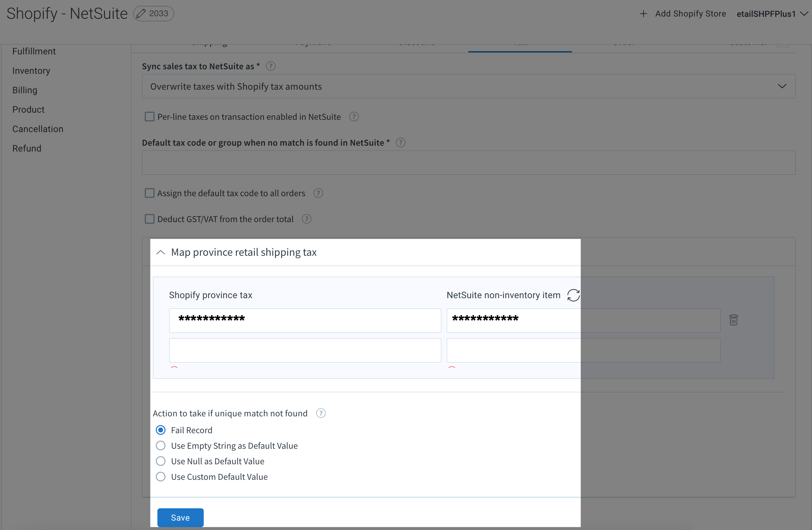Check Assign the default tax code to all orders
812x530 pixels.
pyautogui.click(x=149, y=193)
